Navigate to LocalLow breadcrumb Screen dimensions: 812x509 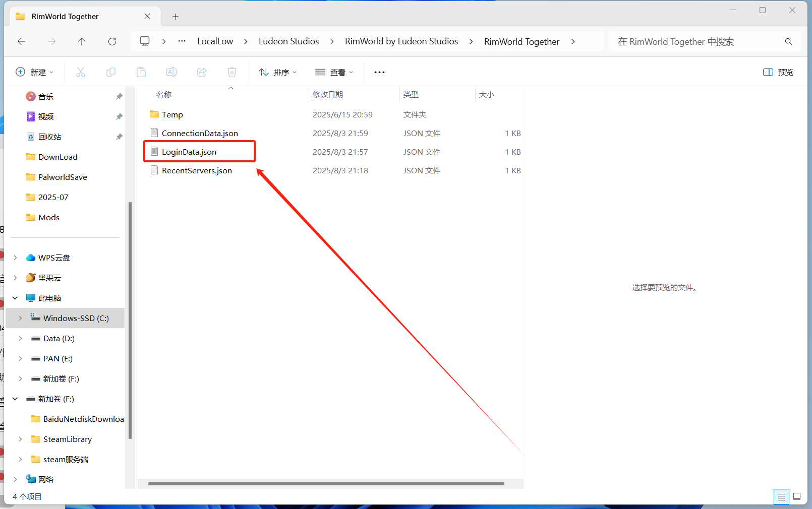click(x=215, y=41)
